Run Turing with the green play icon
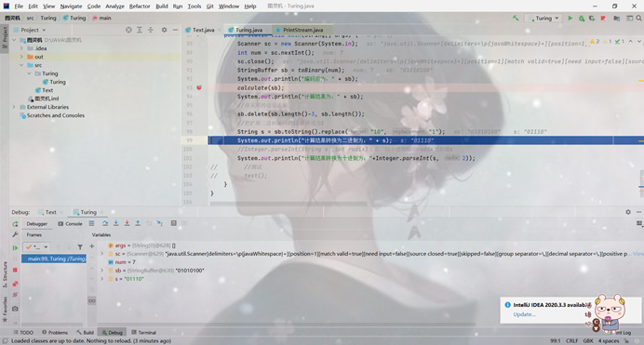Viewport: 644px width, 345px height. click(x=570, y=18)
